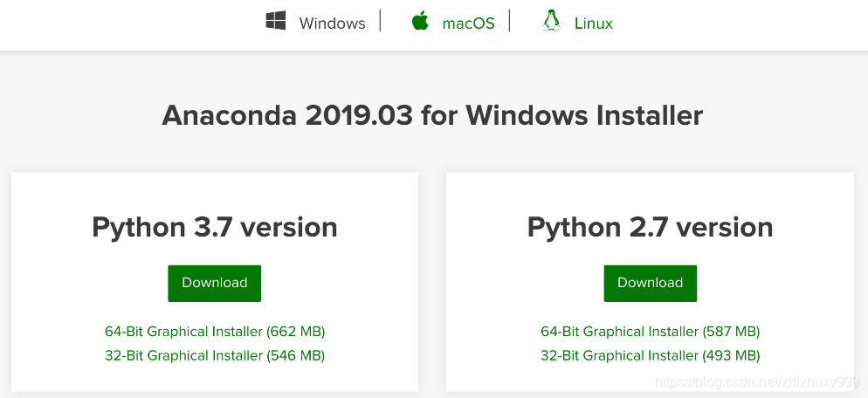Viewport: 868px width, 398px height.
Task: Click the Anaconda 2019.03 for Windows Installer heading
Action: point(432,115)
